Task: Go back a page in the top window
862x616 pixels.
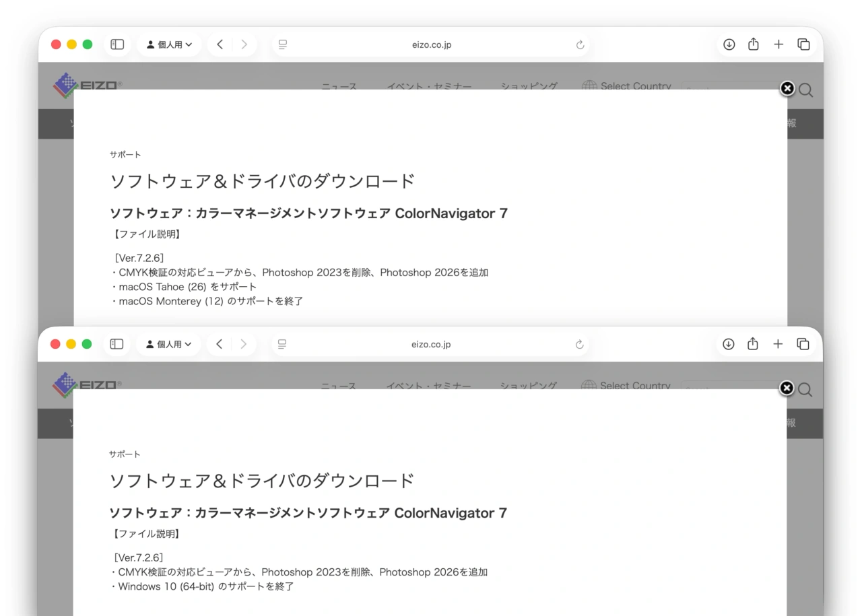Action: point(220,44)
